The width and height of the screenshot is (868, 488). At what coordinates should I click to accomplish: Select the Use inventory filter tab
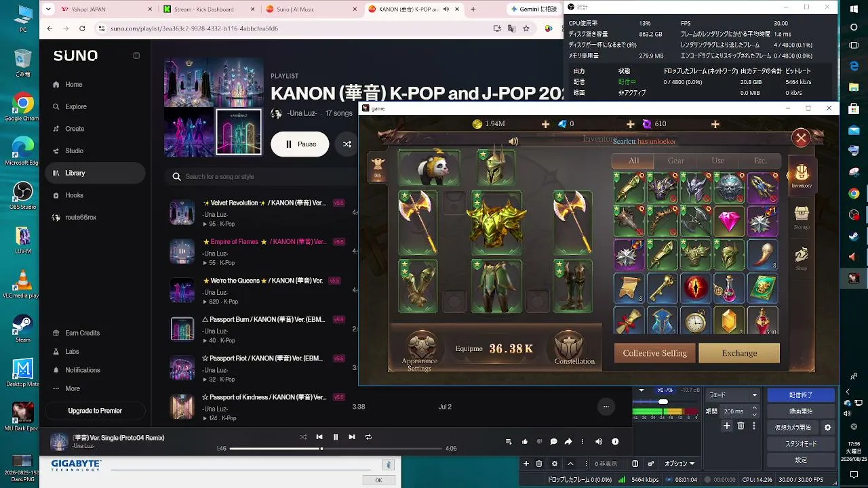pos(718,161)
